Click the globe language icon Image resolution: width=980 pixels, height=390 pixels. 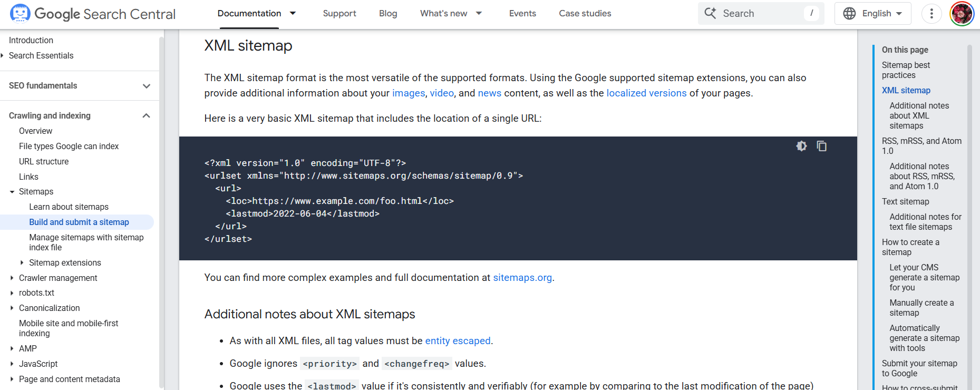[849, 14]
